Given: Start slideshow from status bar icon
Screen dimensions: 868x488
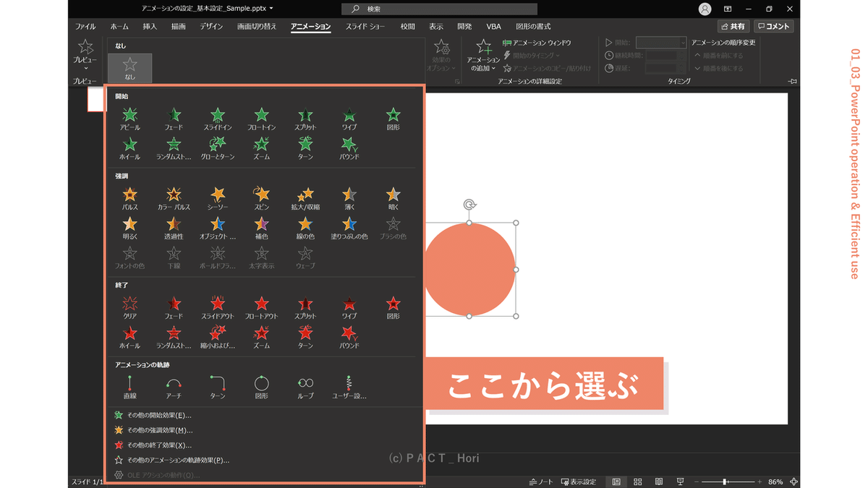Looking at the screenshot, I should (680, 481).
